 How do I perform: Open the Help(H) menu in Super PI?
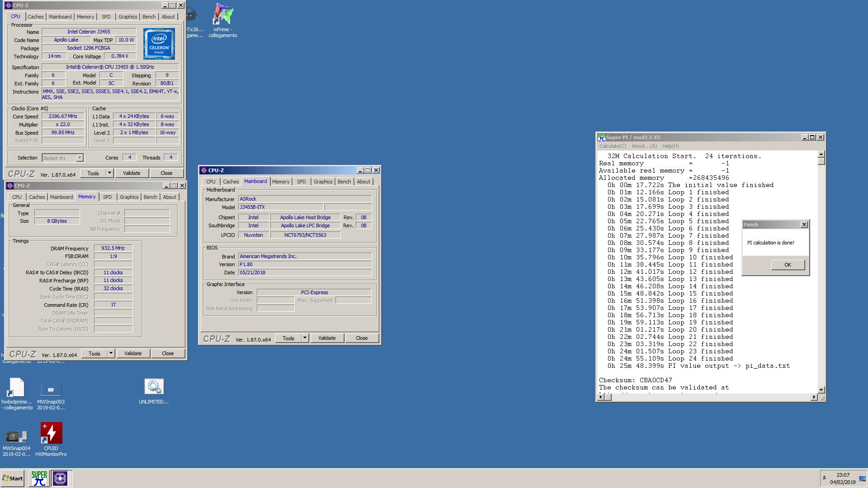(x=670, y=146)
